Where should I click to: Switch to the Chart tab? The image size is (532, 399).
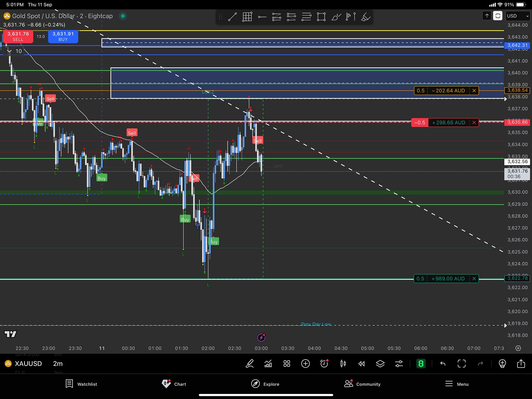point(174,384)
